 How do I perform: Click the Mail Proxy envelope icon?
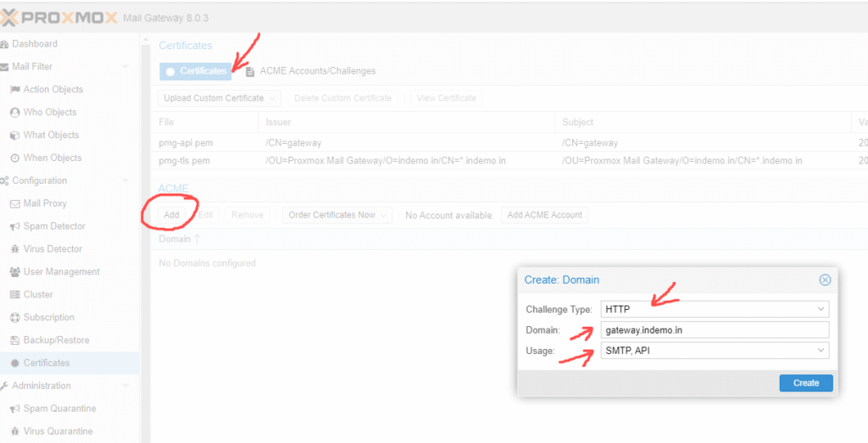[x=15, y=203]
